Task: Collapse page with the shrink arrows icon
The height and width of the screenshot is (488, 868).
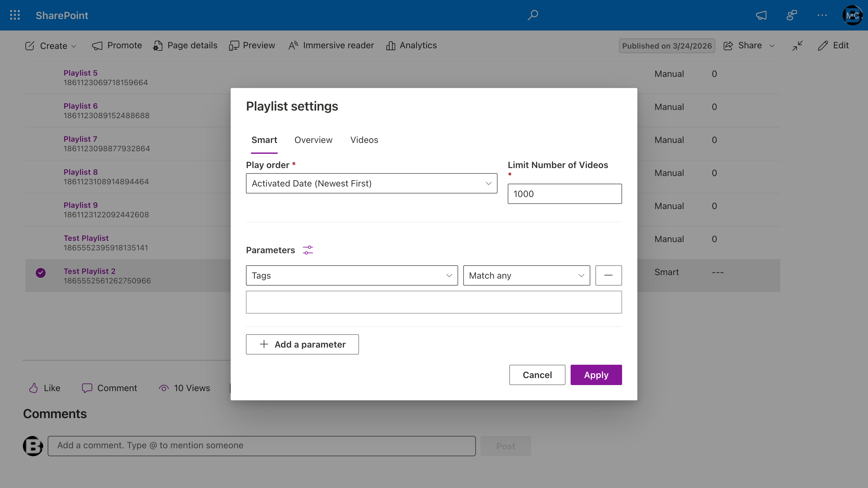Action: pyautogui.click(x=797, y=45)
